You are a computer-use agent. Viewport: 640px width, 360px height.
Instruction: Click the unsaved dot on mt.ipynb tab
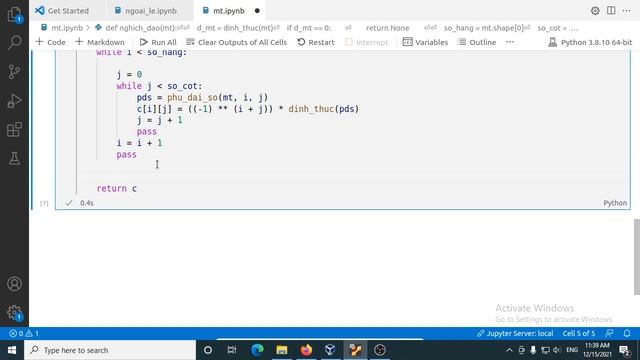point(257,11)
